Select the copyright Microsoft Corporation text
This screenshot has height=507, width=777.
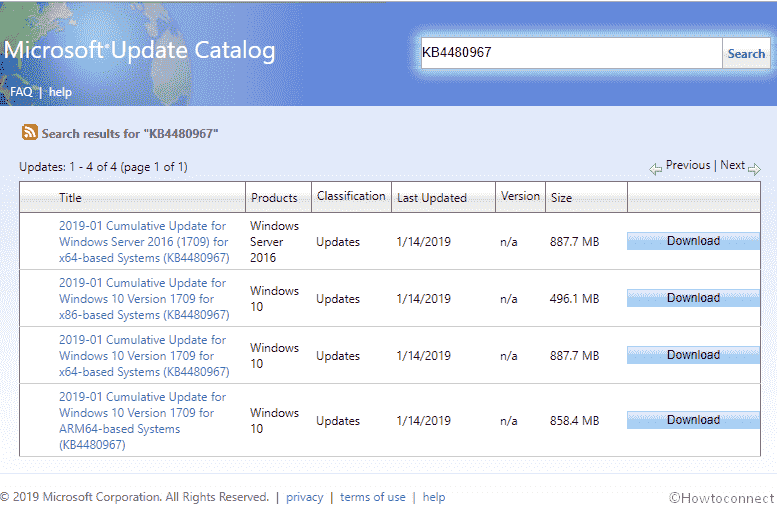[x=135, y=497]
